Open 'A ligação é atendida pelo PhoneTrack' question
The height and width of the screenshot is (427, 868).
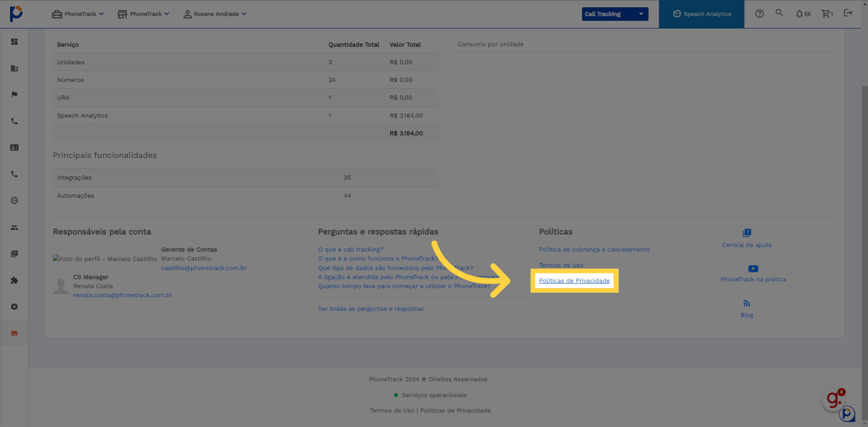pyautogui.click(x=408, y=277)
